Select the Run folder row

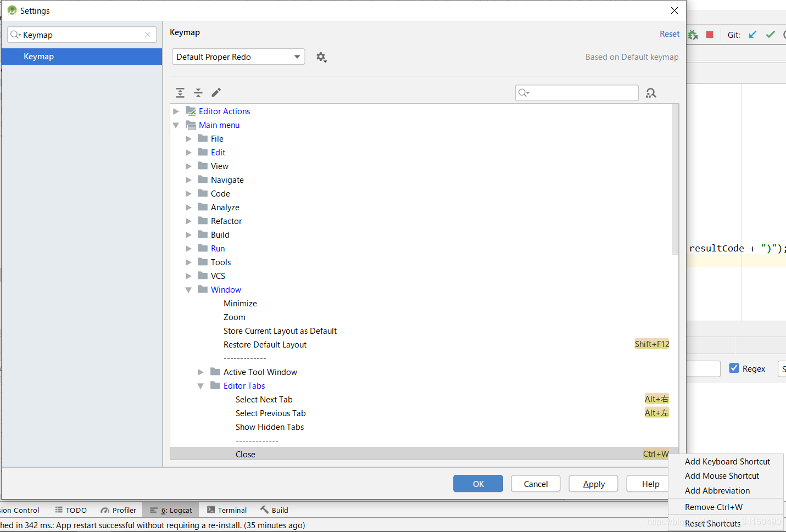421,249
